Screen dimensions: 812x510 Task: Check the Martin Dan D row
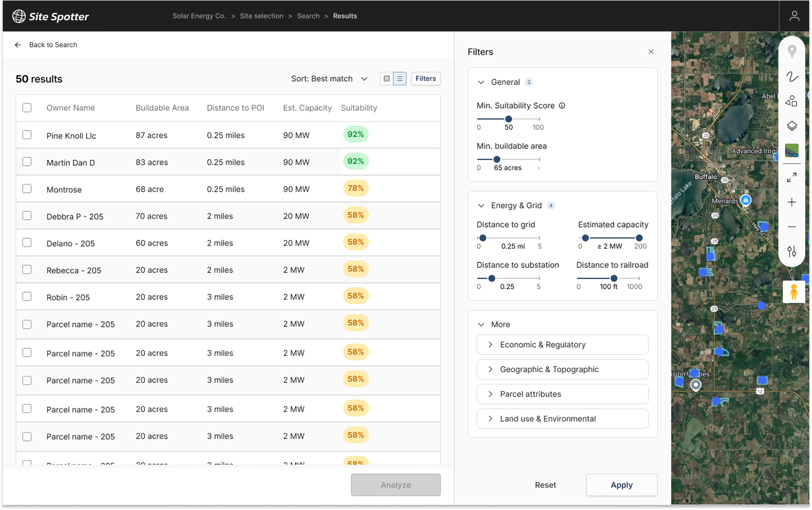click(27, 161)
